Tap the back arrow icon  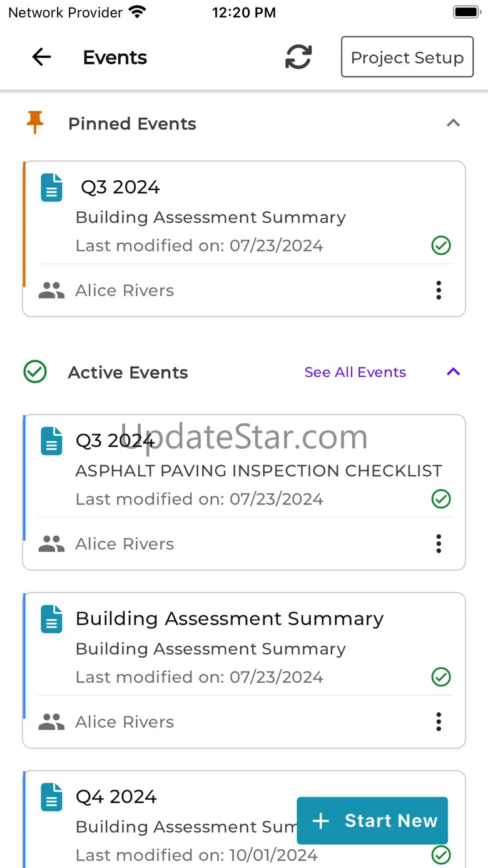coord(41,58)
